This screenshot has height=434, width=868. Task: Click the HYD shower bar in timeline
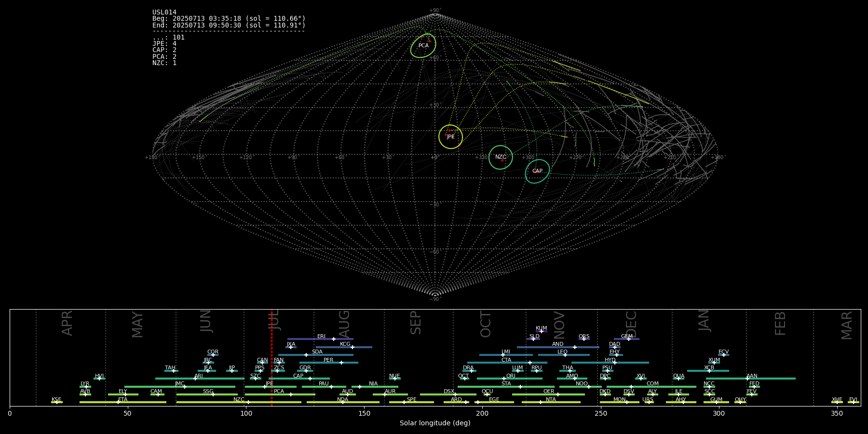coord(610,363)
